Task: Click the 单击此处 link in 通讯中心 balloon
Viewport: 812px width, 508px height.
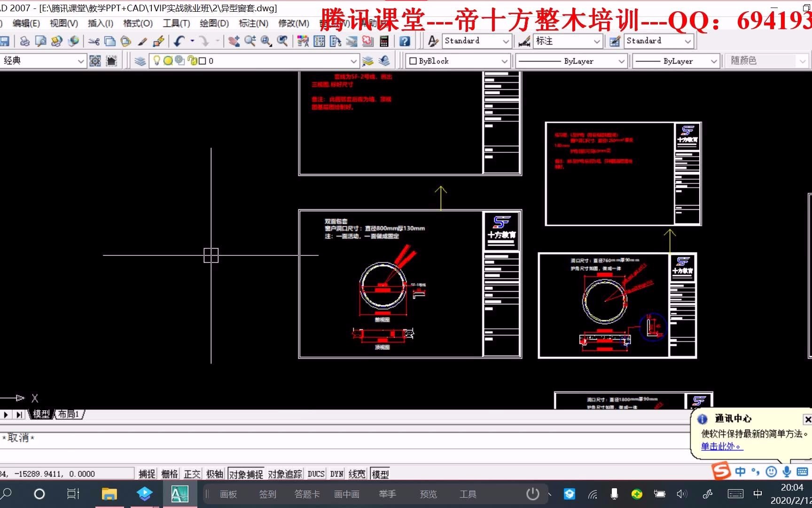Action: [722, 446]
